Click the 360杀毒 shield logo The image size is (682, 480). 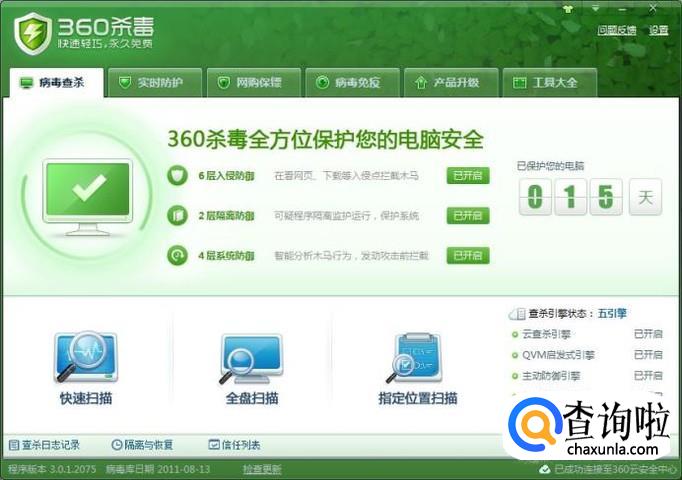click(33, 33)
